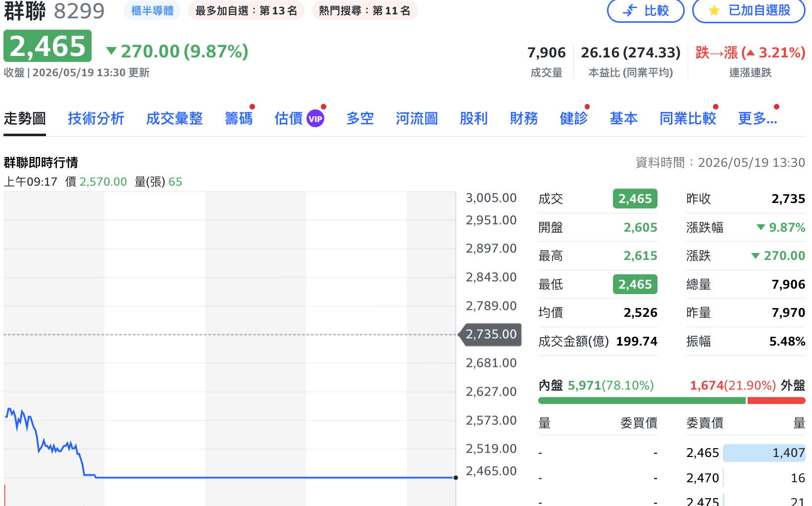
Task: Expand the 更多... tabs menu
Action: pyautogui.click(x=758, y=118)
